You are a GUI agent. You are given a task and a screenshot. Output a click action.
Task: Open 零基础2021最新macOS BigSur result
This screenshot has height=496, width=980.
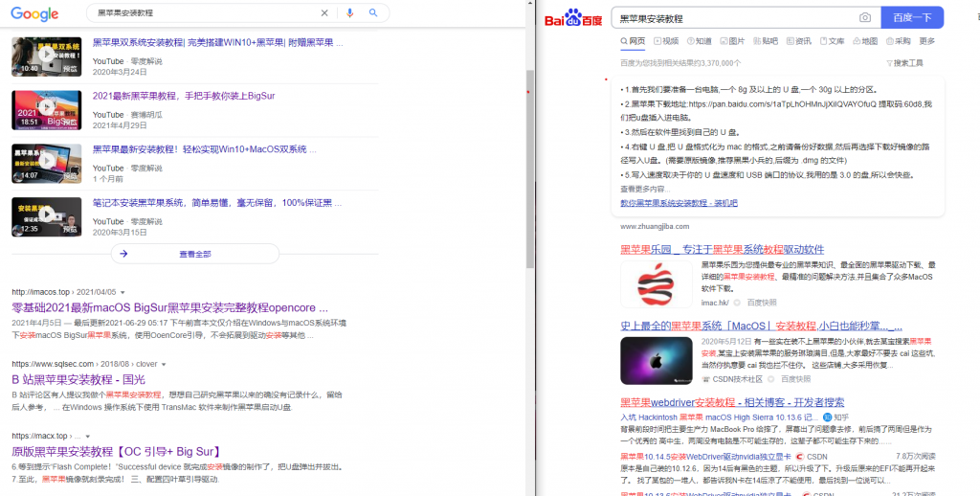[170, 307]
